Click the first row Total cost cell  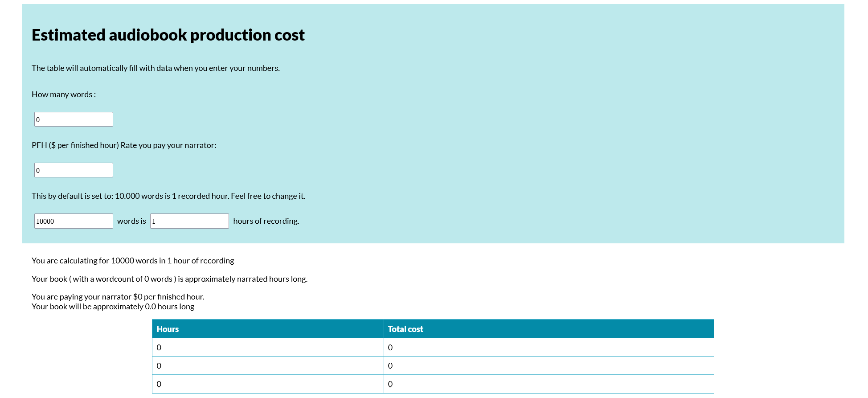pos(549,348)
